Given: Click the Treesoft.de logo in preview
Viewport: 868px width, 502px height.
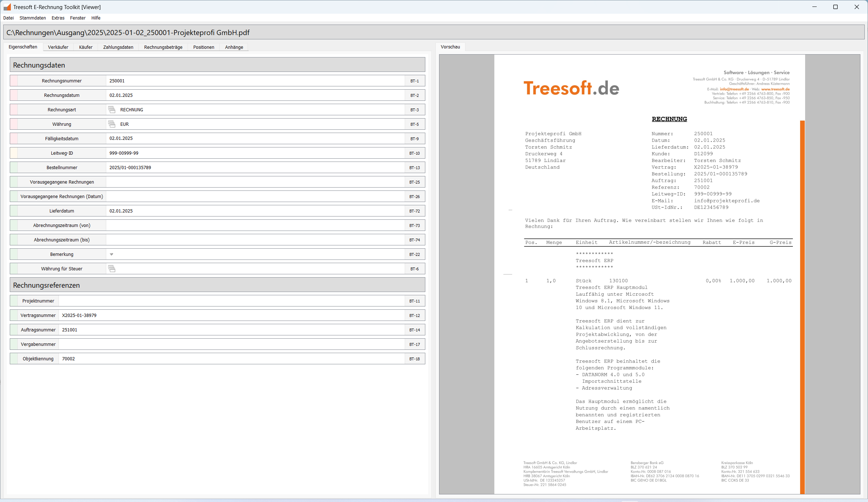Looking at the screenshot, I should click(x=571, y=88).
